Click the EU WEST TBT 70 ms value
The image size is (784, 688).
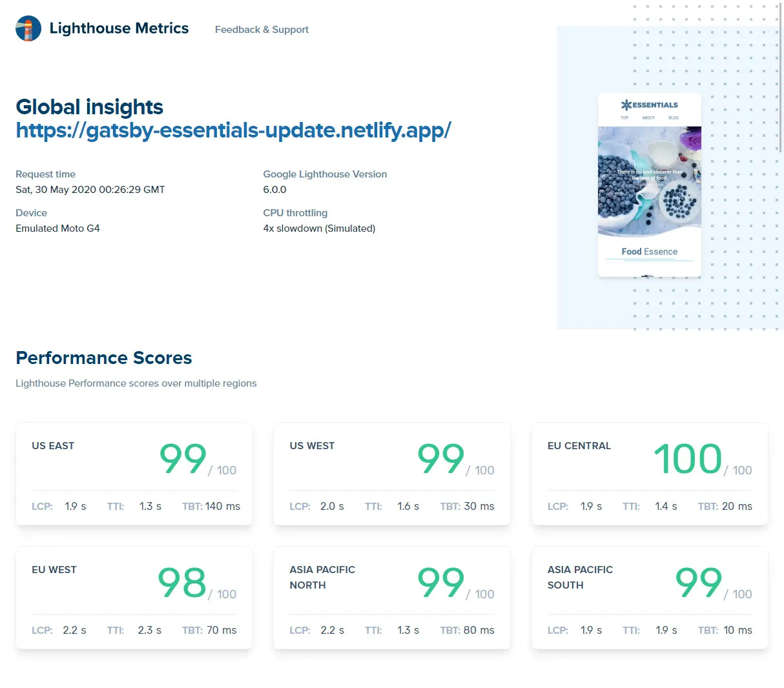click(x=222, y=631)
